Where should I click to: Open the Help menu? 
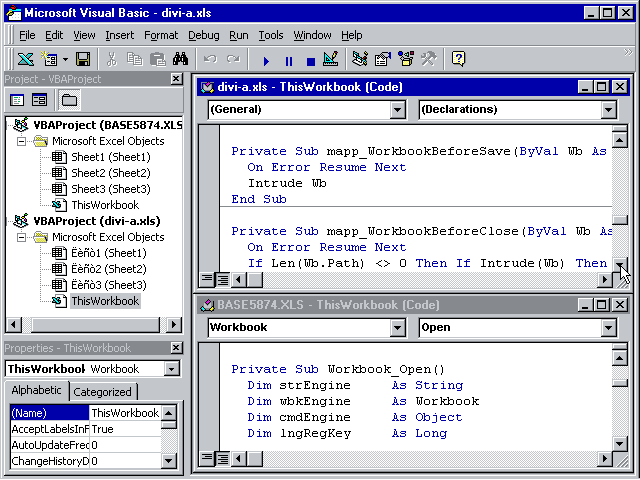point(351,36)
